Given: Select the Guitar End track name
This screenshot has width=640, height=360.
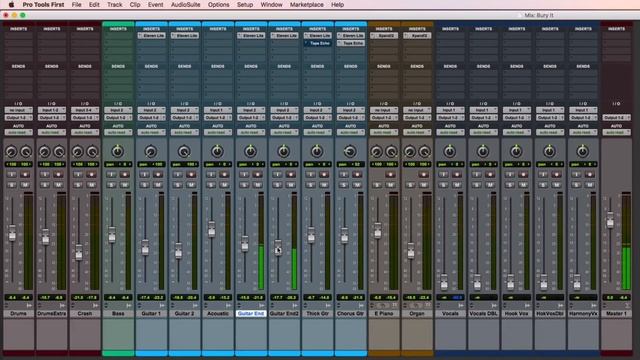Looking at the screenshot, I should 251,313.
